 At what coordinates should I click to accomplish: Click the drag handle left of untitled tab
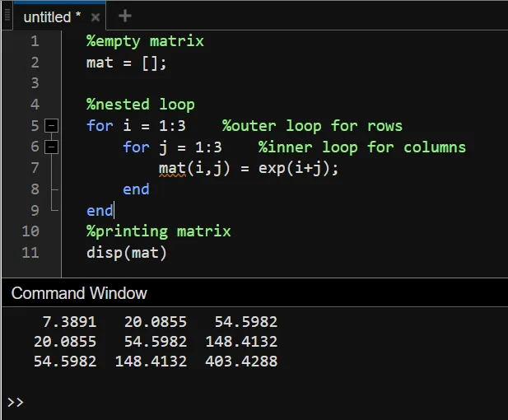pos(7,16)
